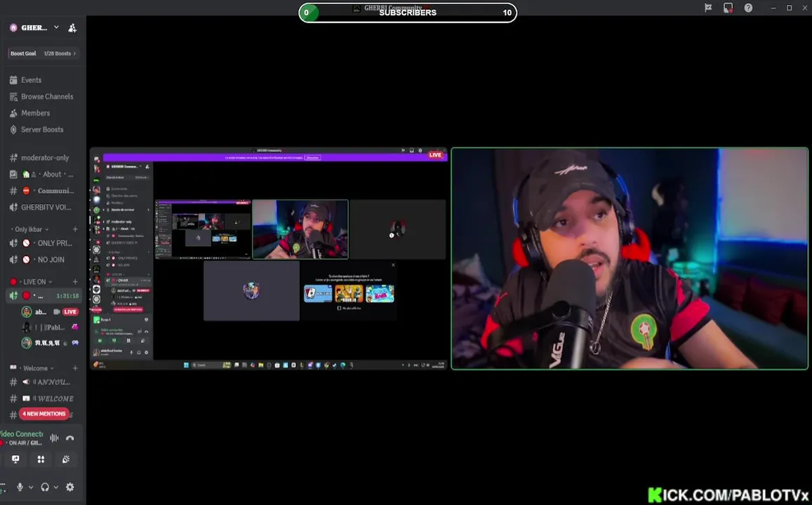Click the hashtag icon of moderator-only

tap(13, 158)
